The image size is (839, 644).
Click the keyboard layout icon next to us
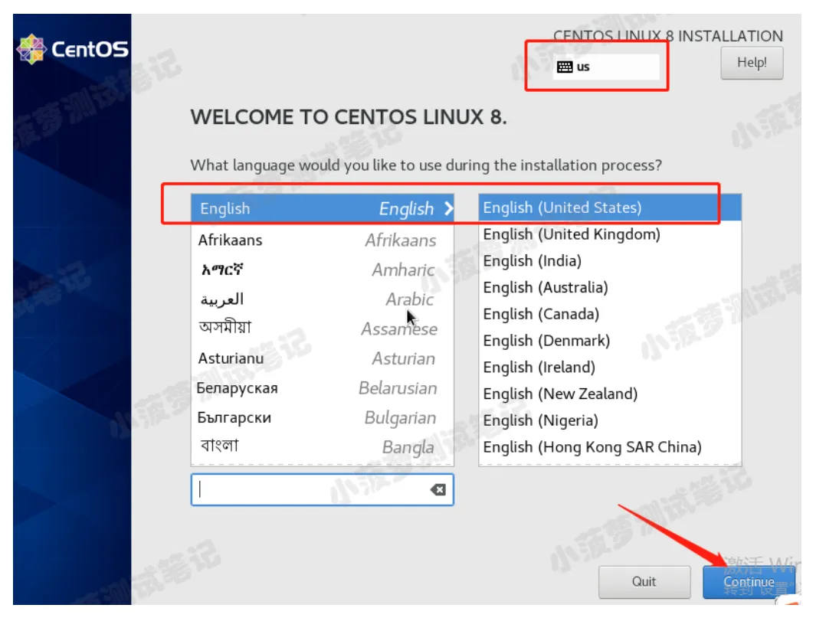pyautogui.click(x=565, y=67)
